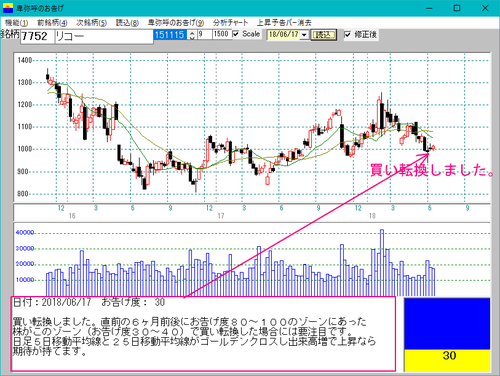Open the 前銘柄(4) menu
Screen dimensions: 500x376
pyautogui.click(x=52, y=23)
